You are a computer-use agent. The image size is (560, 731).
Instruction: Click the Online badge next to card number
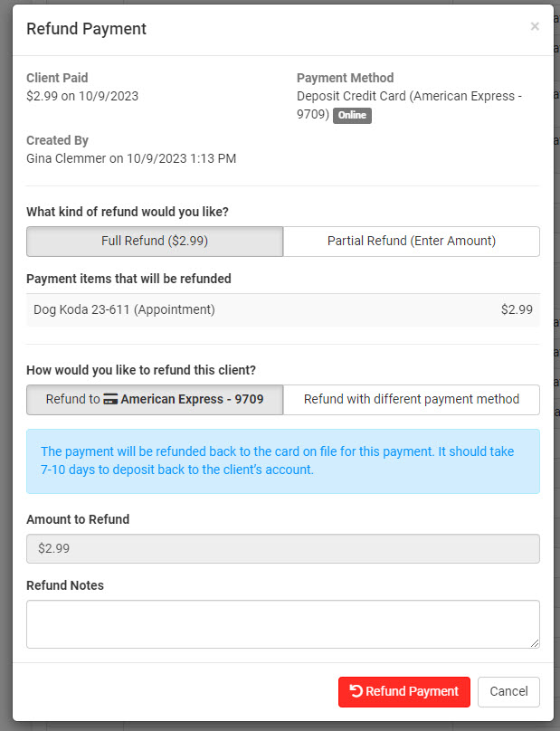pyautogui.click(x=352, y=116)
